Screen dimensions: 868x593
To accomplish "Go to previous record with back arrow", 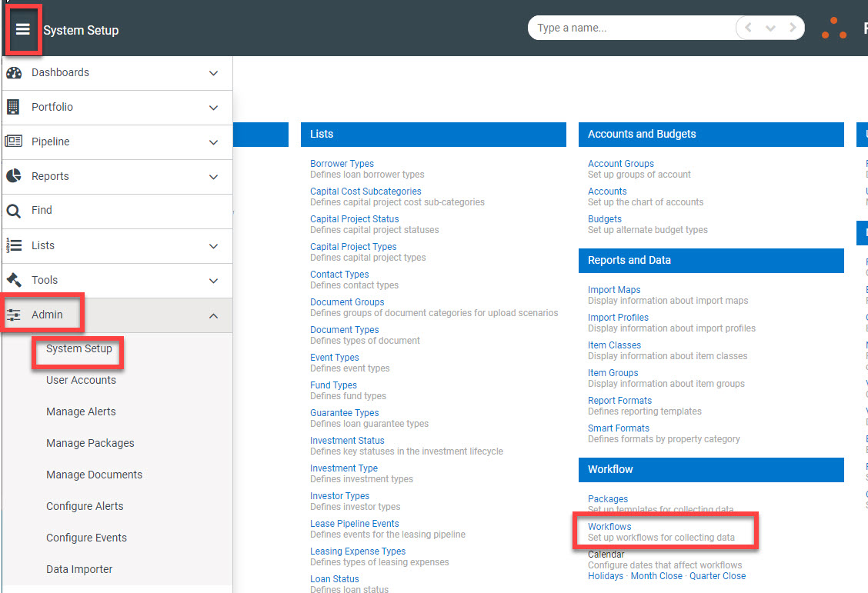I will coord(747,27).
